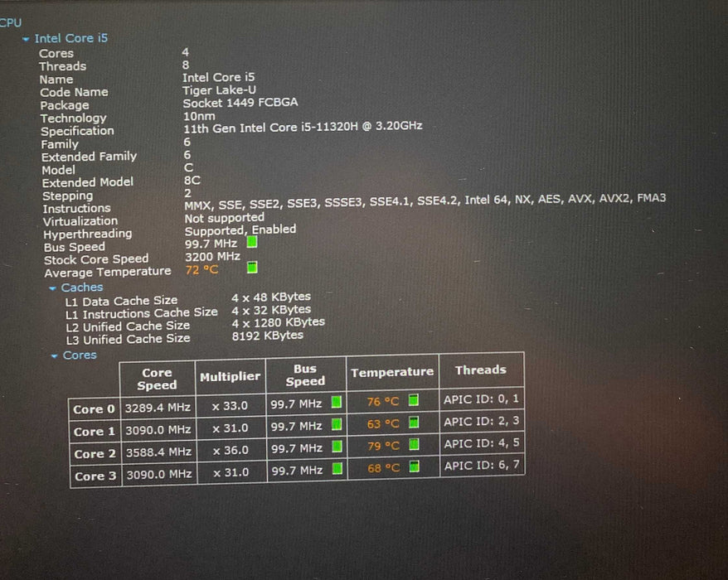Click the 3200 MHz stock core speed value
The width and height of the screenshot is (728, 580).
pos(212,257)
